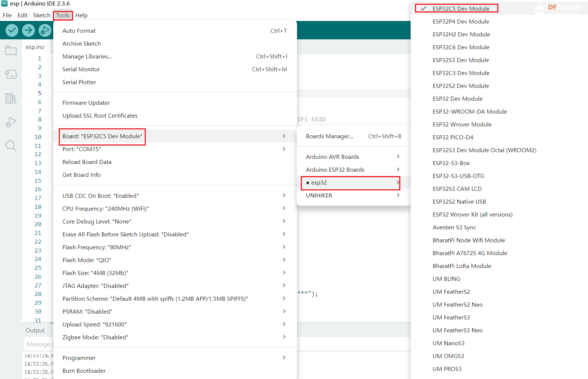Expand Partition Scheme options
The width and height of the screenshot is (588, 379).
tap(175, 299)
